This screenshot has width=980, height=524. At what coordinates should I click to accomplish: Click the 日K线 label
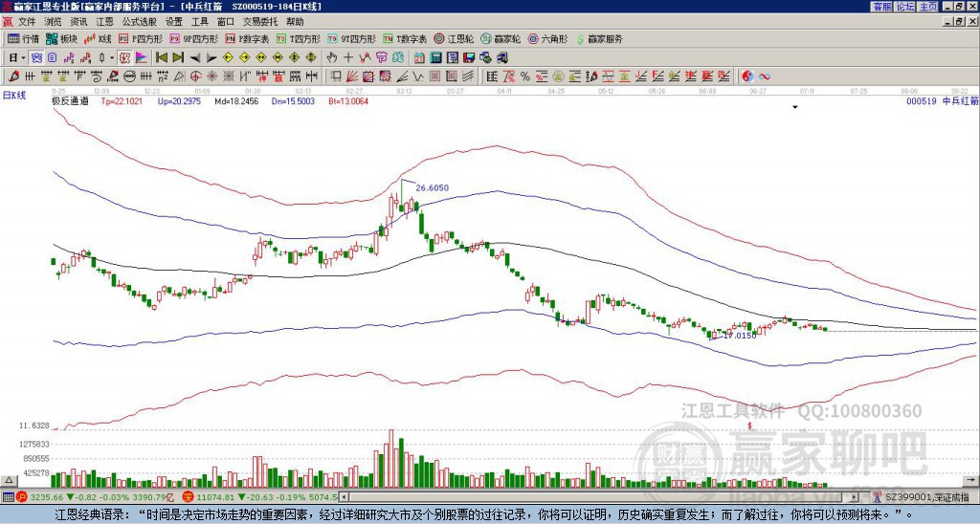(14, 96)
